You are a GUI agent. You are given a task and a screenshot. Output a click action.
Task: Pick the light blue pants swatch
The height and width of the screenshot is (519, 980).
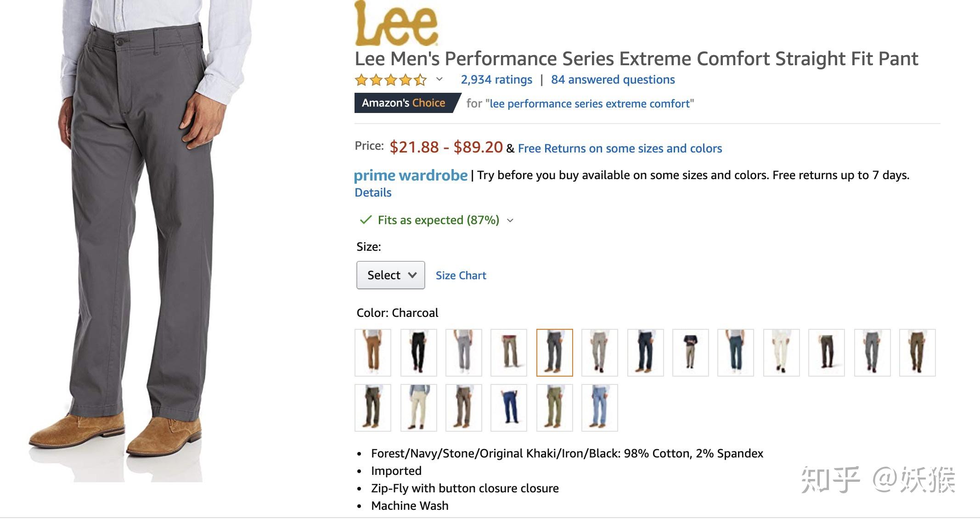click(x=600, y=408)
